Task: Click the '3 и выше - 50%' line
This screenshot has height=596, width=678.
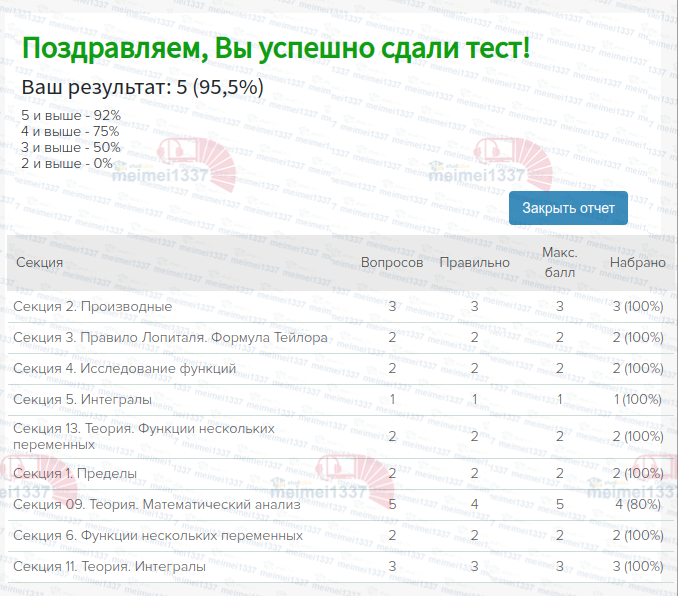Action: click(71, 147)
